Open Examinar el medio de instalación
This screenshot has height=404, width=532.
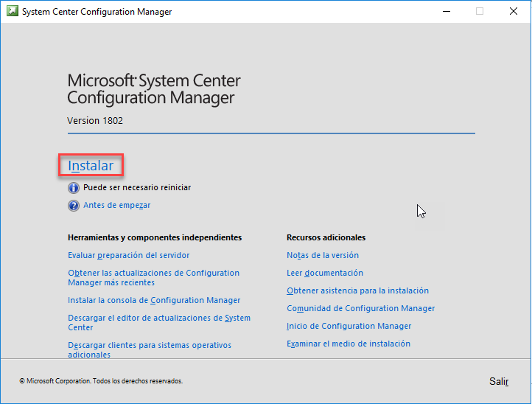(349, 344)
